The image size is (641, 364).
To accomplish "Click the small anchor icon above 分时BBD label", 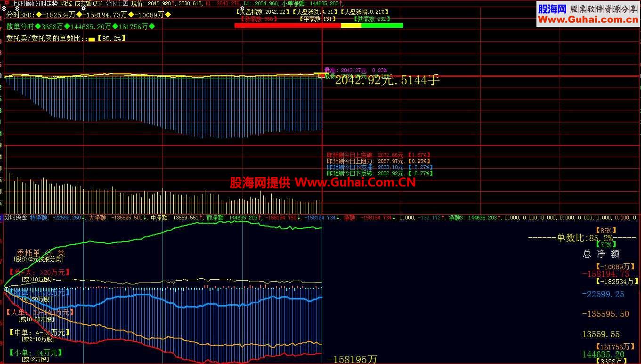I will point(16,8).
